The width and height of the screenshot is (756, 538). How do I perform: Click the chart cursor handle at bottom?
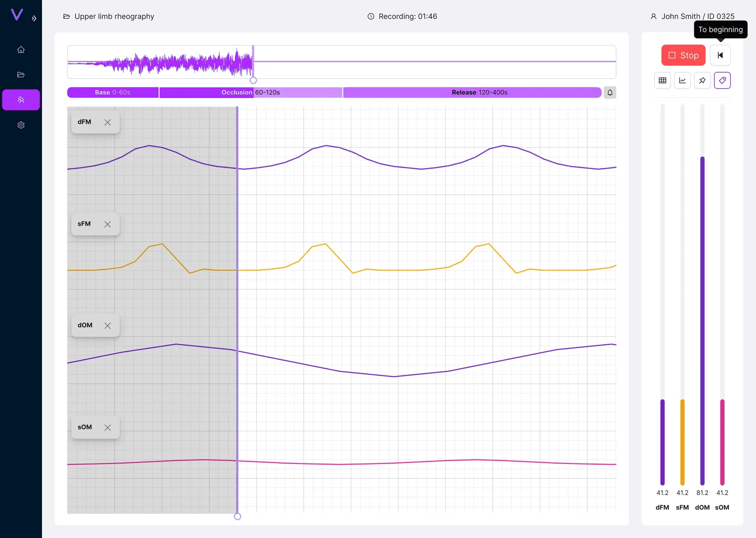click(x=237, y=516)
